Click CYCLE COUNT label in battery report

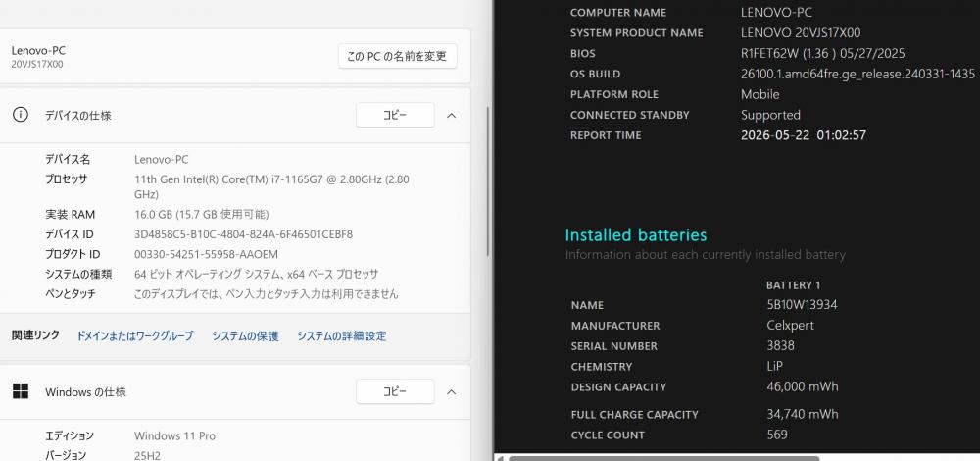608,435
